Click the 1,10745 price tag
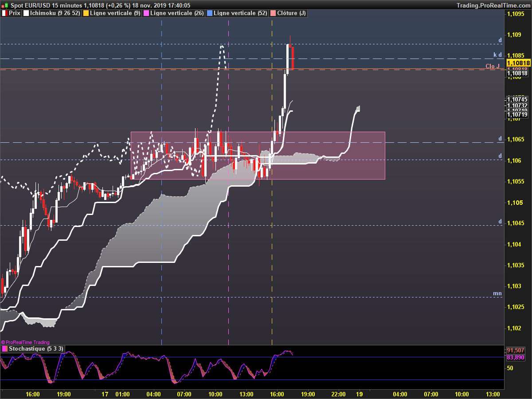532x399 pixels. tap(518, 99)
